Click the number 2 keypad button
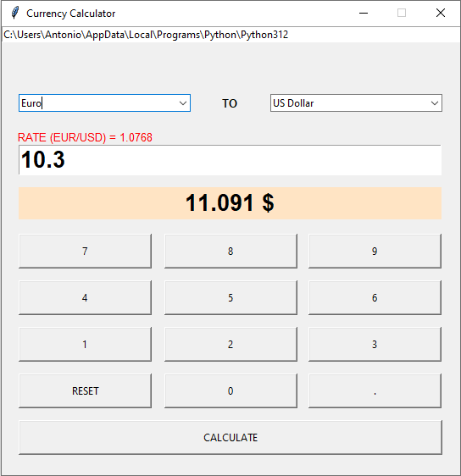The image size is (461, 476). pos(230,344)
